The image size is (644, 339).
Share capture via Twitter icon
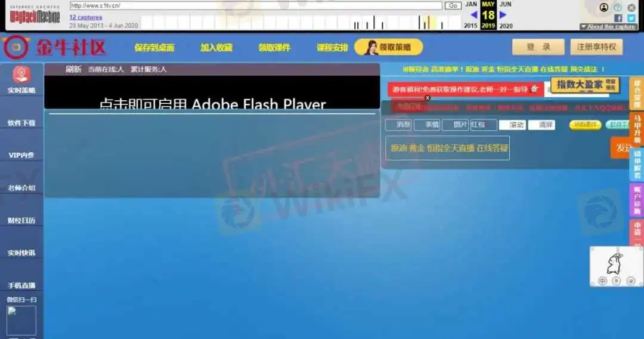coord(631,18)
